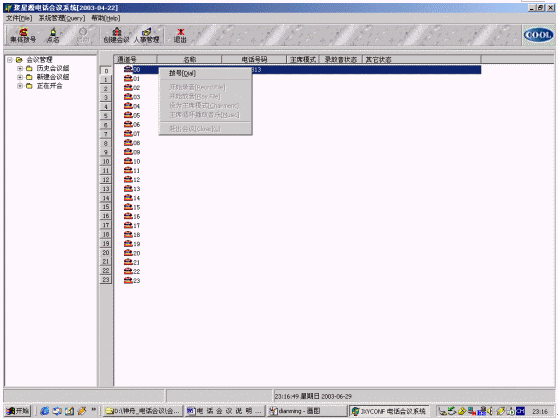Click the 集体拨号 group dial toolbar icon
Screen dimensions: 558x419
(x=23, y=35)
